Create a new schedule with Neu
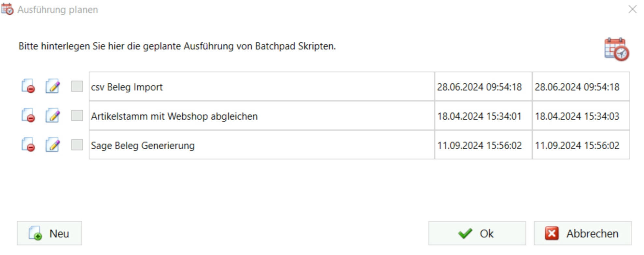This screenshot has width=644, height=255. pyautogui.click(x=49, y=234)
